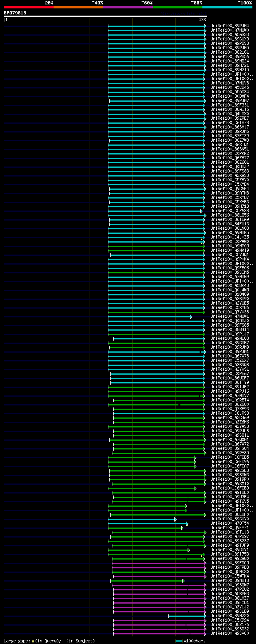Click the label UniRef100_Q8LHZ7
256x644 pixels.
tap(230, 598)
